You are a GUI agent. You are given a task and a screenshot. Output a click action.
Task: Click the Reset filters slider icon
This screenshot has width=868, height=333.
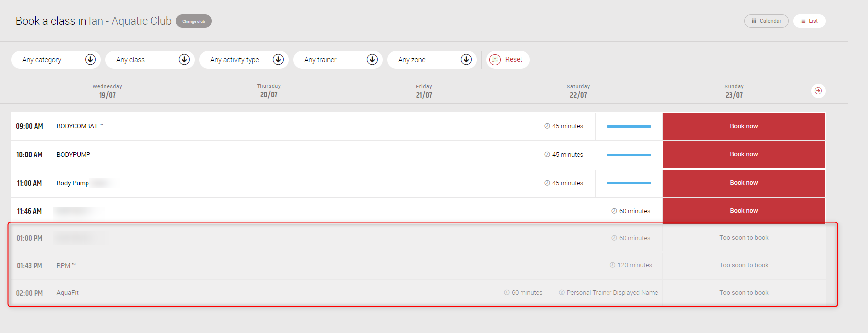click(x=495, y=60)
